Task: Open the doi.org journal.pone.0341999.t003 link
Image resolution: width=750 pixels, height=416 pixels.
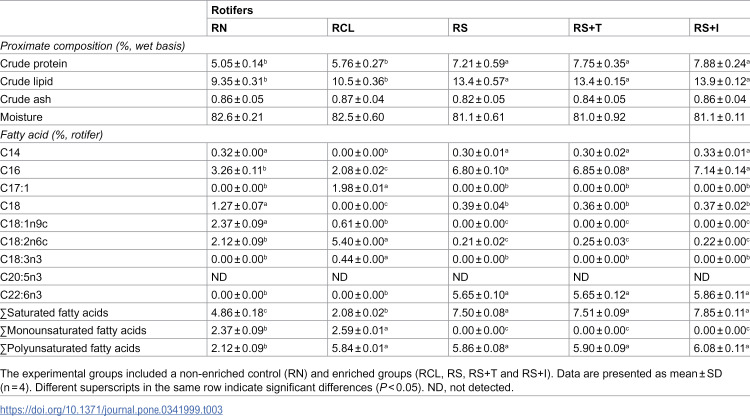Action: (x=111, y=410)
